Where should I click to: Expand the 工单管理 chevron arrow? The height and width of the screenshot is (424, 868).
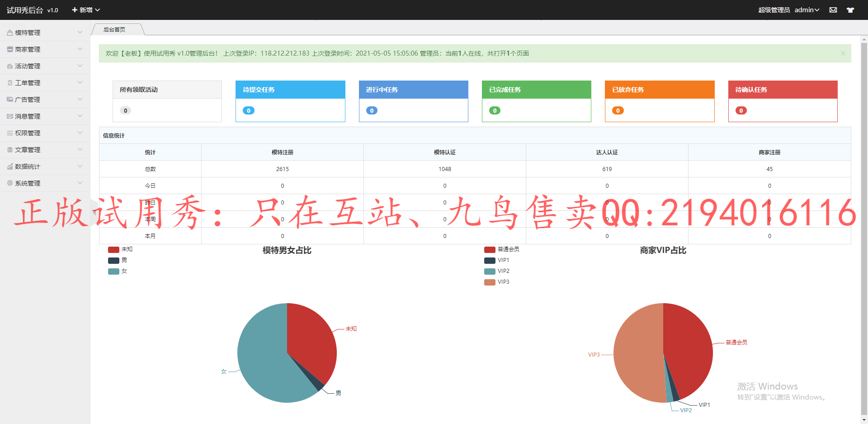click(x=80, y=83)
